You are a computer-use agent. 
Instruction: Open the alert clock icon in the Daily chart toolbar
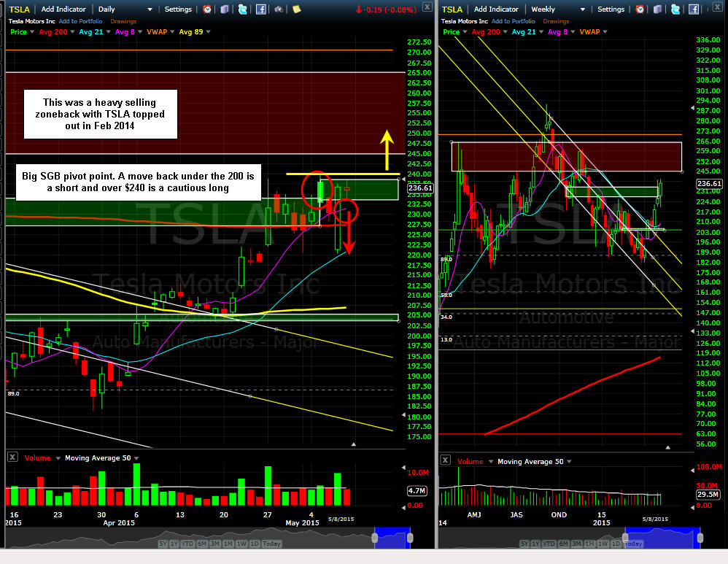(x=207, y=9)
